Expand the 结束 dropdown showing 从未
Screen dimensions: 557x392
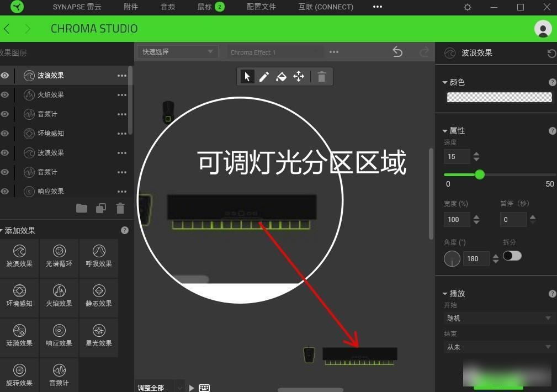click(x=498, y=347)
